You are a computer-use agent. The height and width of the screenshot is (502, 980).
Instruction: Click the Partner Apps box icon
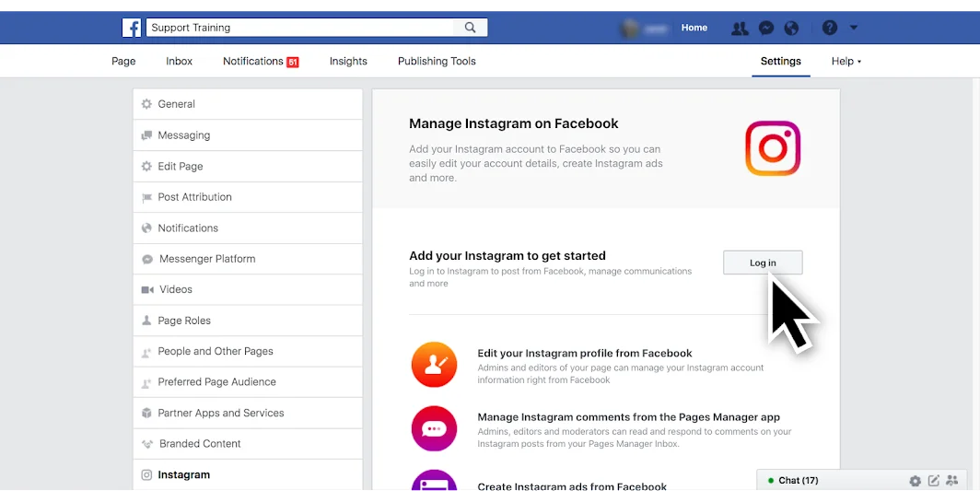[146, 414]
